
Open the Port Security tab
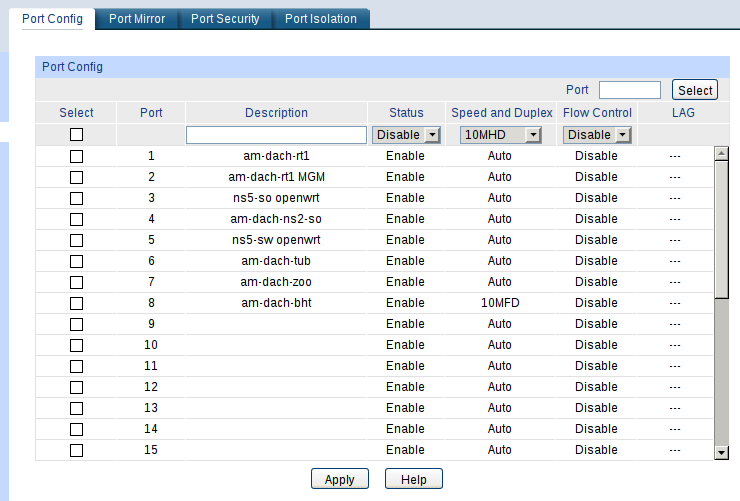pos(225,19)
